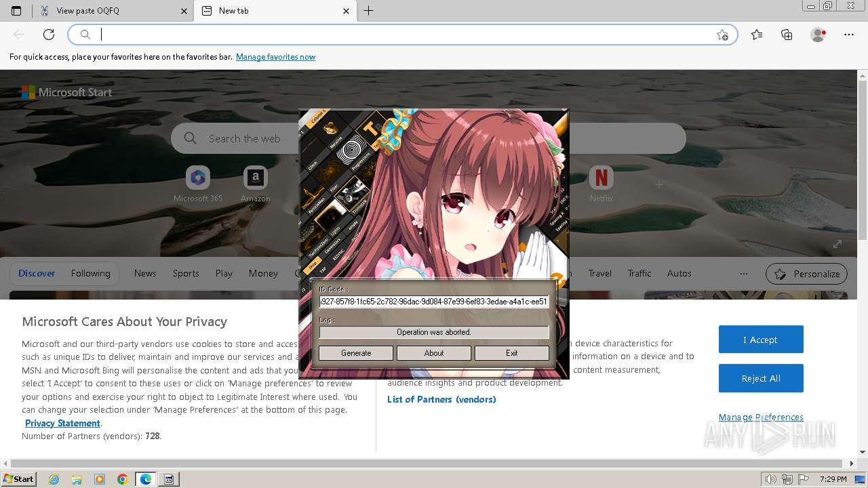Open a new browser tab
The height and width of the screenshot is (488, 868).
(369, 11)
